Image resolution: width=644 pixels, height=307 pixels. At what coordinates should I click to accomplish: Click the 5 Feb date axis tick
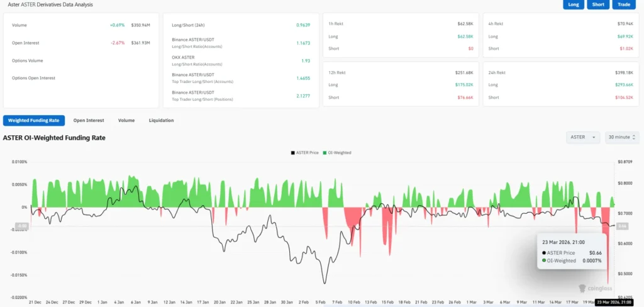coord(321,302)
